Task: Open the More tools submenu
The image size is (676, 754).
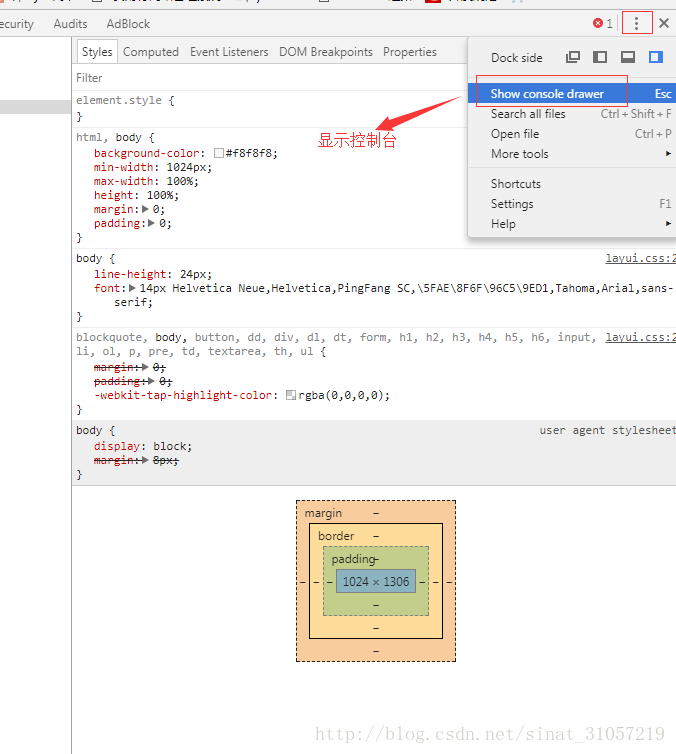Action: [x=572, y=154]
